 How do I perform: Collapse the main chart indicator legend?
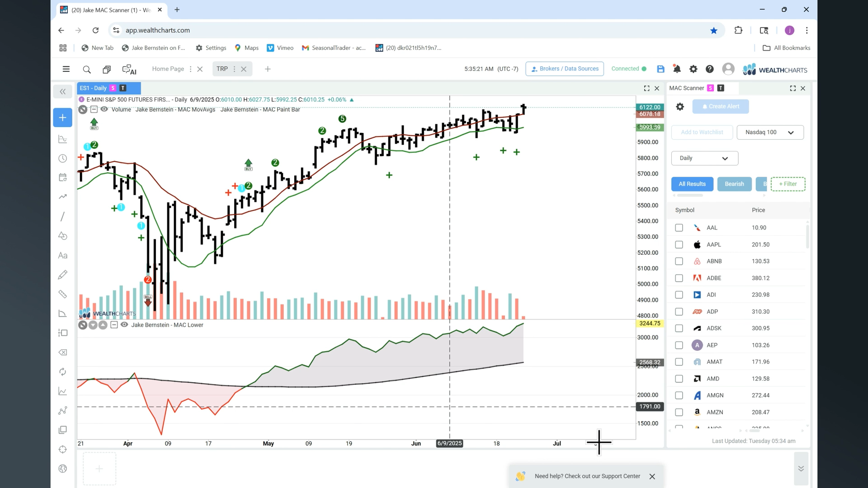pyautogui.click(x=94, y=109)
